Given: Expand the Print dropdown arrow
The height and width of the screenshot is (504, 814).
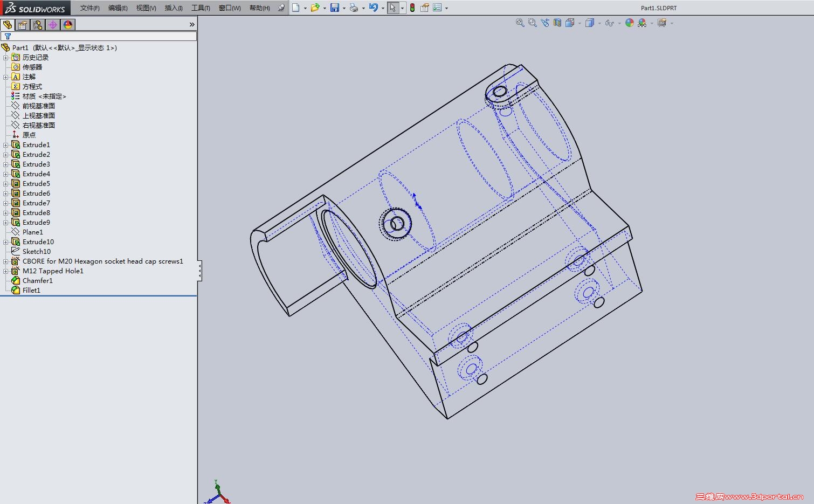Looking at the screenshot, I should tap(363, 8).
